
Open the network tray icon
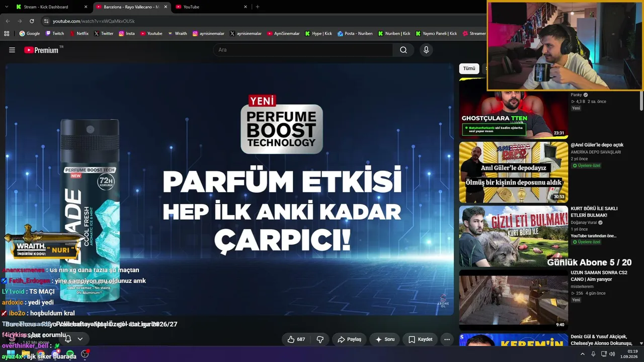pos(604,354)
